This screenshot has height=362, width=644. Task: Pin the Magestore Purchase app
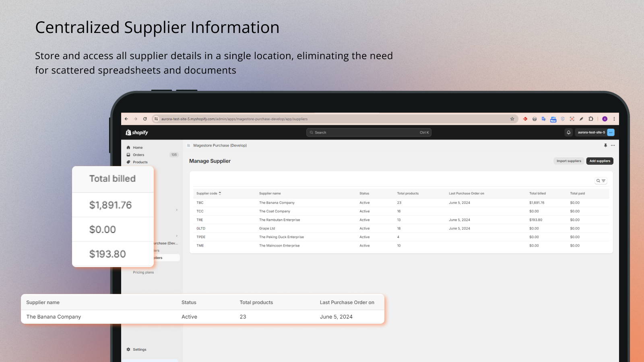pyautogui.click(x=606, y=145)
